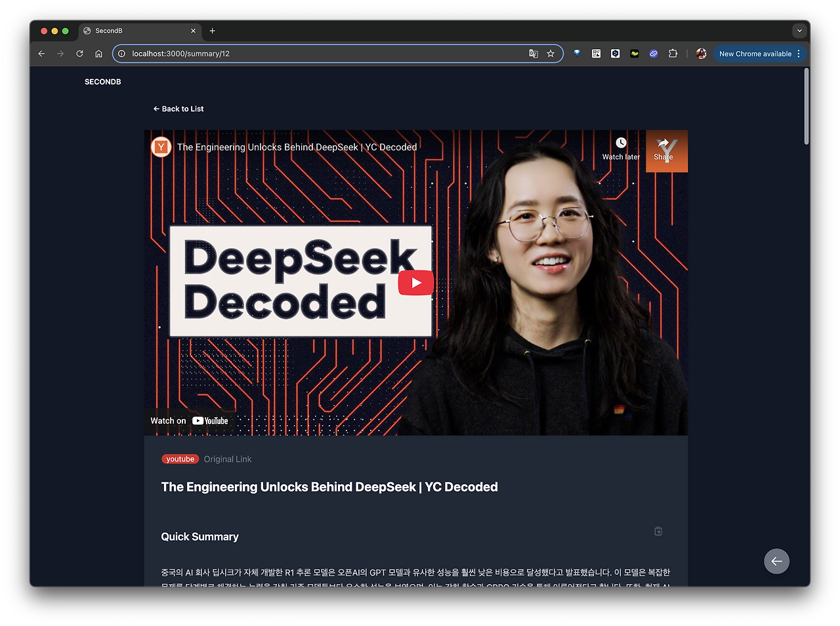The image size is (840, 626).
Task: Bookmark this page with the star
Action: click(551, 54)
